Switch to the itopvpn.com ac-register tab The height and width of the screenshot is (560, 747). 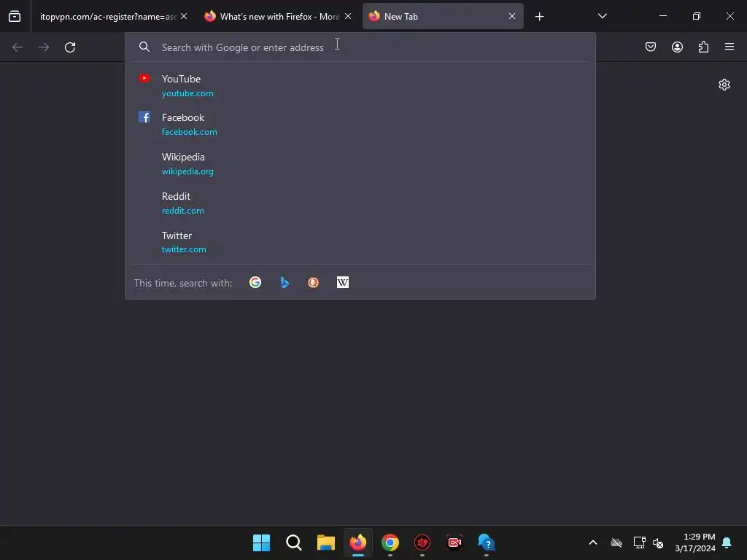point(112,17)
